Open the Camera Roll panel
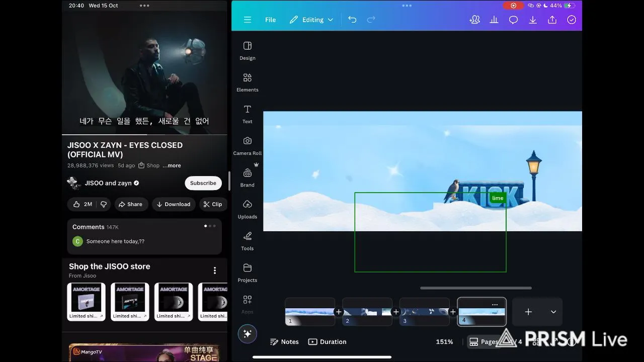Image resolution: width=644 pixels, height=362 pixels. click(x=247, y=146)
